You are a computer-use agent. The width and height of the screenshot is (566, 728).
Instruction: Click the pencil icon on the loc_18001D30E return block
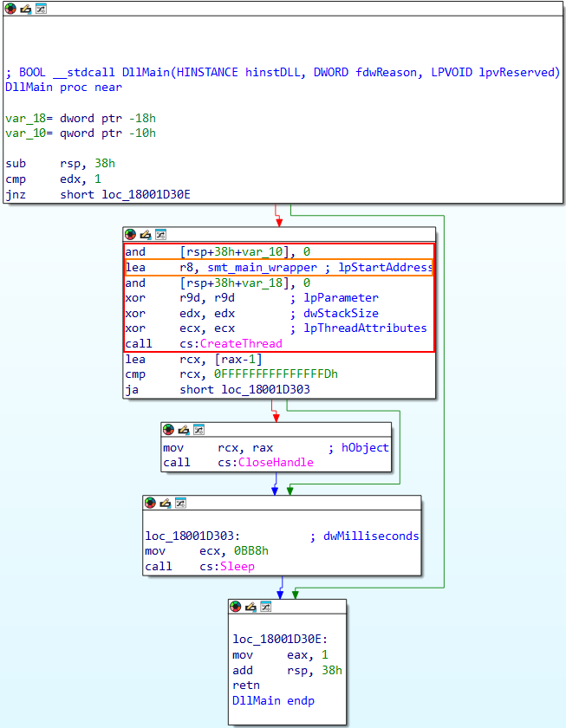tap(250, 606)
